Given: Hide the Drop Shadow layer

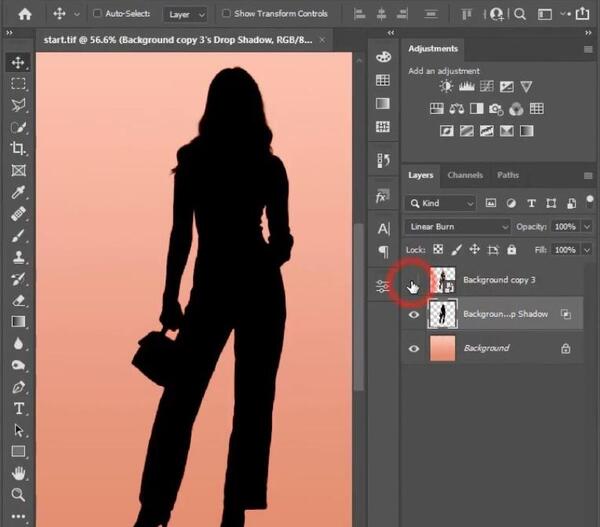Looking at the screenshot, I should point(414,315).
